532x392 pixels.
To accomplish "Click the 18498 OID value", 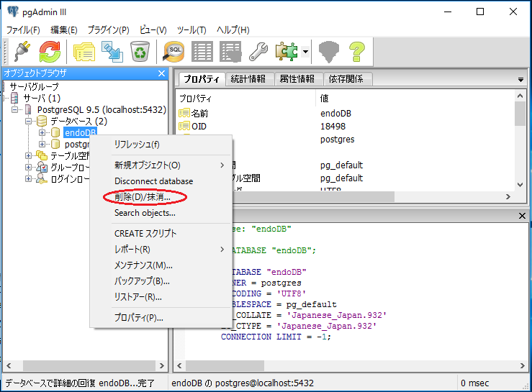I will tap(333, 126).
